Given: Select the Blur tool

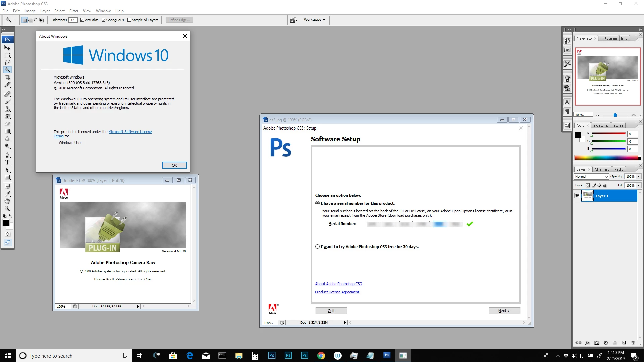Looking at the screenshot, I should click(7, 139).
